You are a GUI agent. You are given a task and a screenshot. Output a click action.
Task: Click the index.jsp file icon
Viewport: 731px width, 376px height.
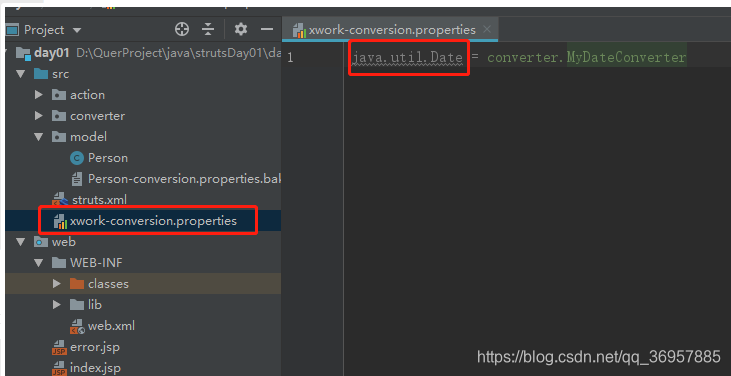click(x=59, y=369)
